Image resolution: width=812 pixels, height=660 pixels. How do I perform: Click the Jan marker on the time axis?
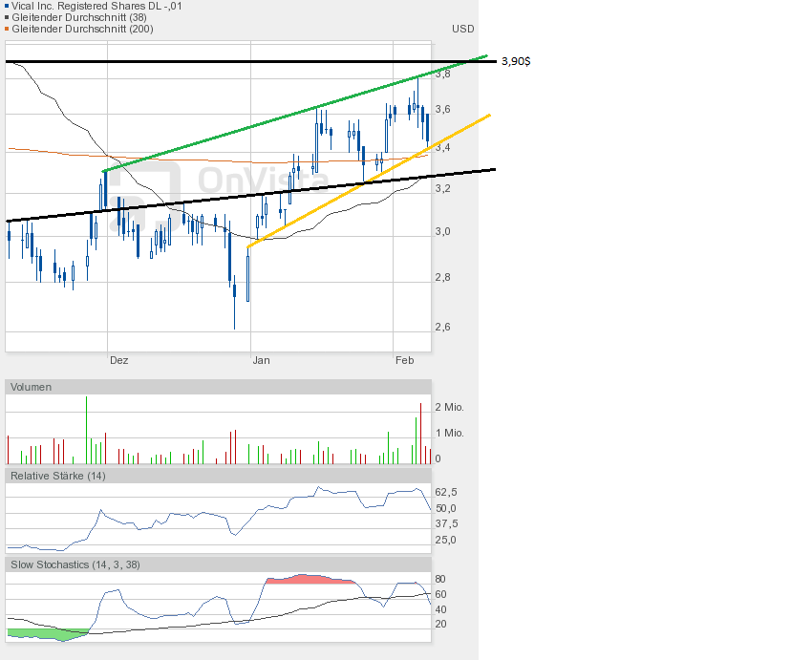click(x=261, y=360)
